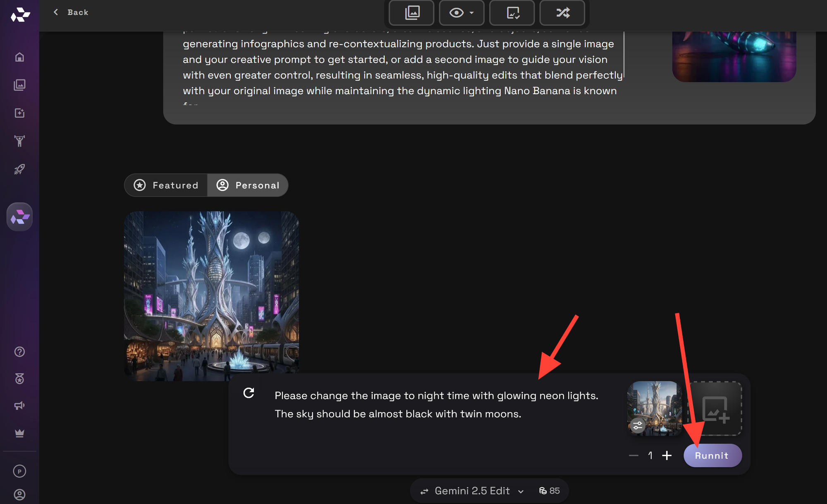Open the generated night city thumbnail
827x504 pixels.
(211, 296)
